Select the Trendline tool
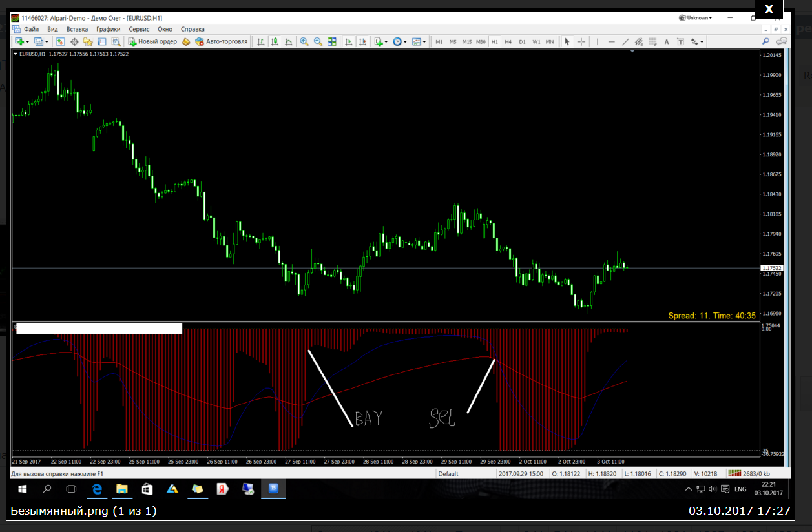 tap(625, 41)
